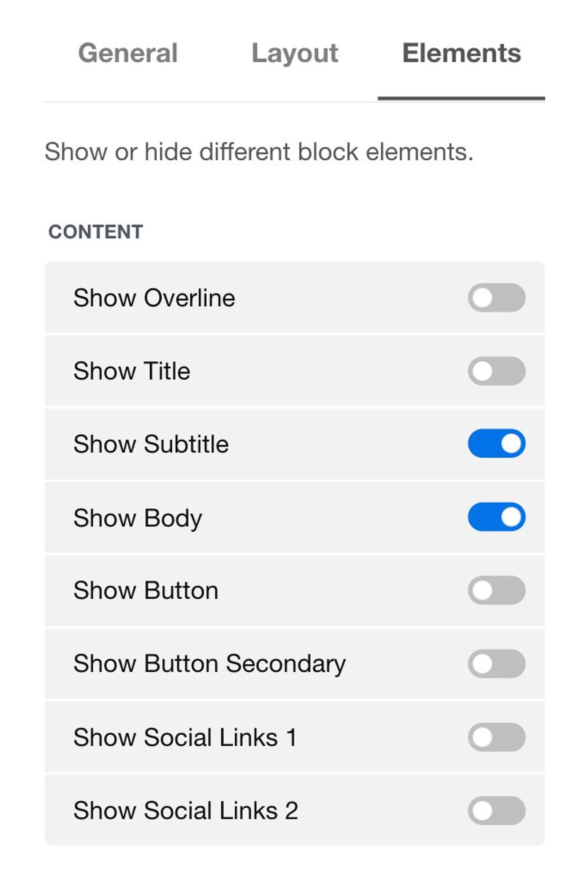
Task: Turn off the Show Body switch
Action: [x=496, y=517]
